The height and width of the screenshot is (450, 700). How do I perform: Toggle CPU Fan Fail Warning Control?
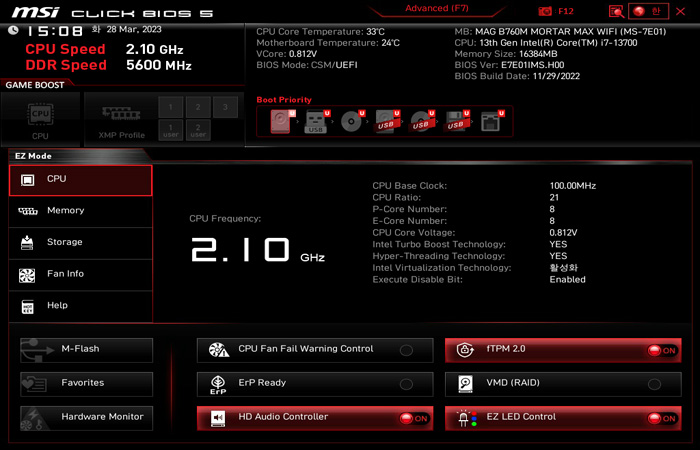[406, 350]
